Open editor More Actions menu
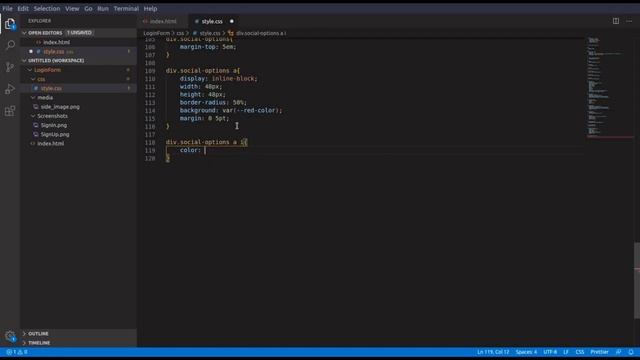Screen dimensions: 640x360 click(x=629, y=21)
